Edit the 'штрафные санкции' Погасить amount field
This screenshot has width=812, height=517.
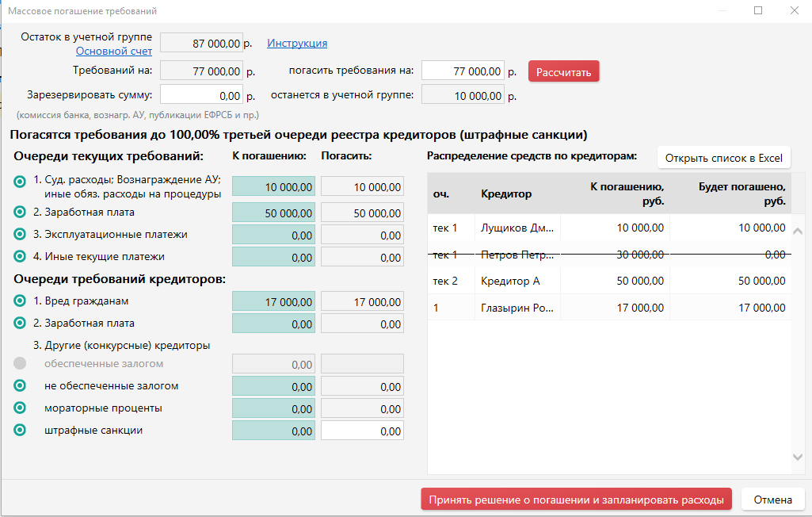362,431
